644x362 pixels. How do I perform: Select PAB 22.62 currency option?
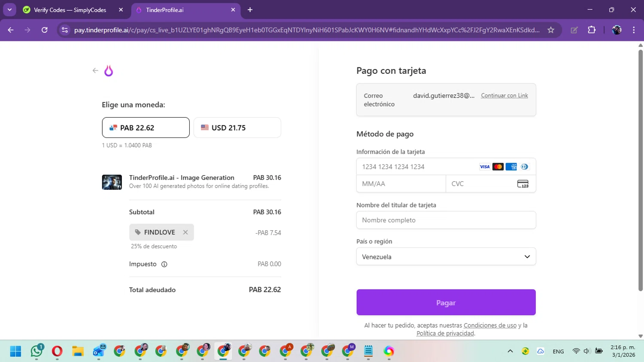(x=146, y=128)
